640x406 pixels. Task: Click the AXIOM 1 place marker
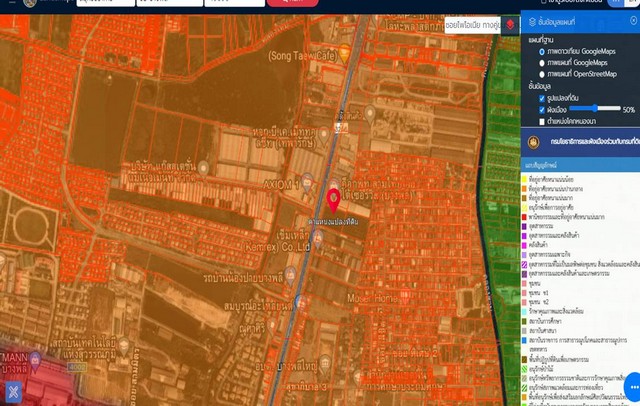pyautogui.click(x=307, y=182)
